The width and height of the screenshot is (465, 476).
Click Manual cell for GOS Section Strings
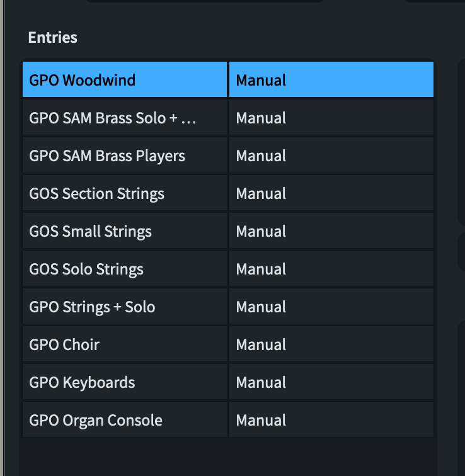pos(331,193)
